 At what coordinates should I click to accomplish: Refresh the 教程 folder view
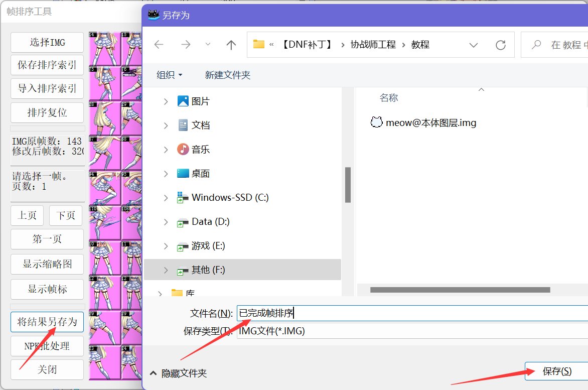pyautogui.click(x=501, y=45)
